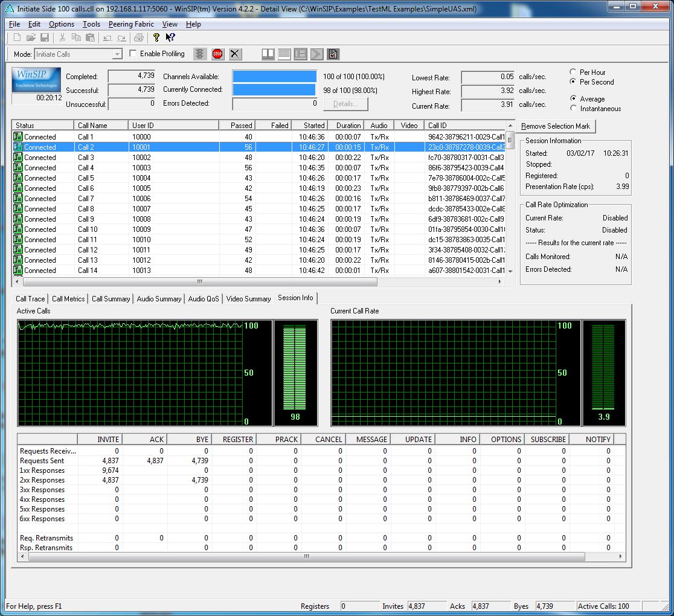674x616 pixels.
Task: Click the message table horizontal scrollbar thumb
Action: tap(307, 557)
